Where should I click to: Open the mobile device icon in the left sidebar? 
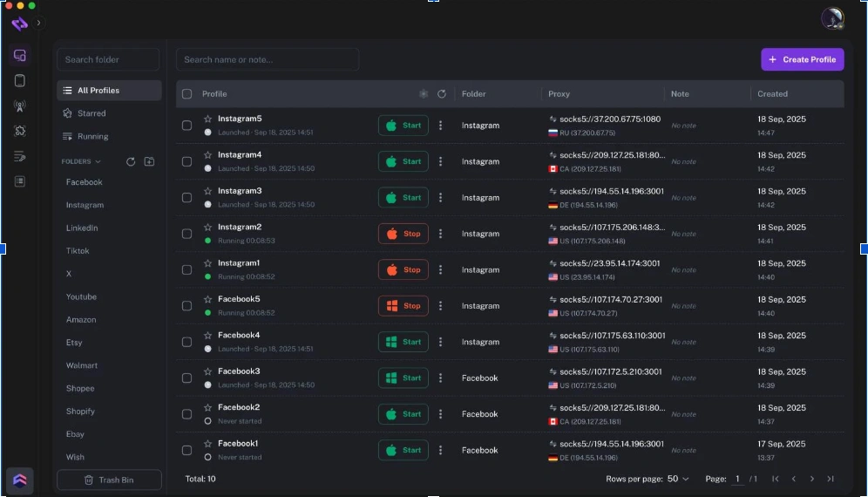[x=20, y=81]
